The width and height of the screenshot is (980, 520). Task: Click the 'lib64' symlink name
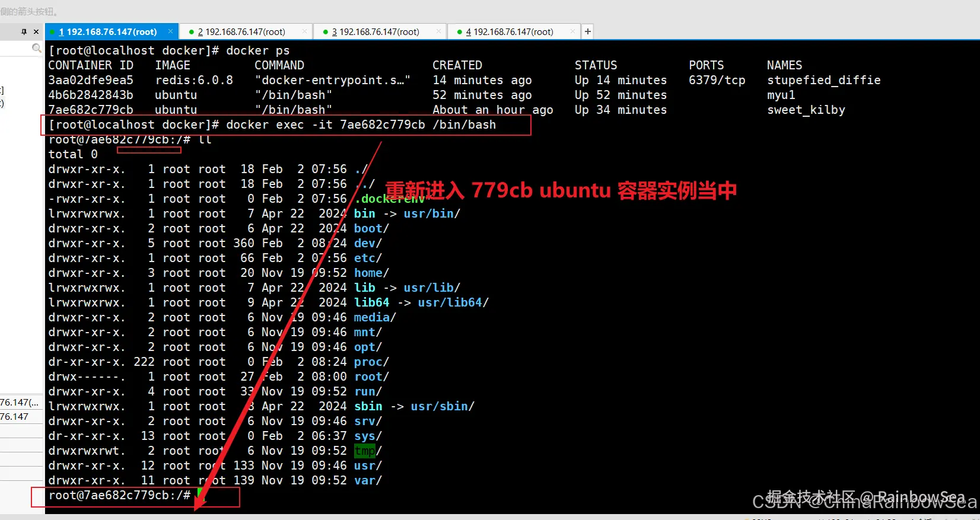coord(372,302)
